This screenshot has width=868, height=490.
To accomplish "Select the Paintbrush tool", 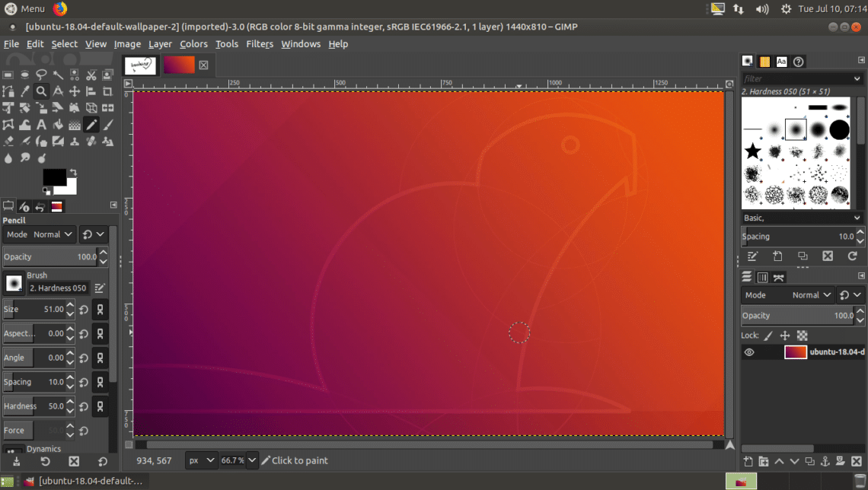I will coord(107,125).
